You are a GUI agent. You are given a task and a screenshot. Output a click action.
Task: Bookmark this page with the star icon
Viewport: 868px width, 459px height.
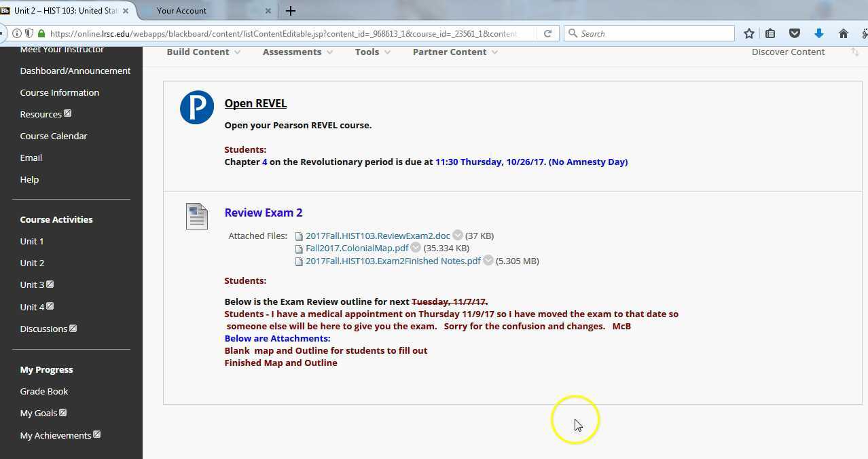coord(748,33)
